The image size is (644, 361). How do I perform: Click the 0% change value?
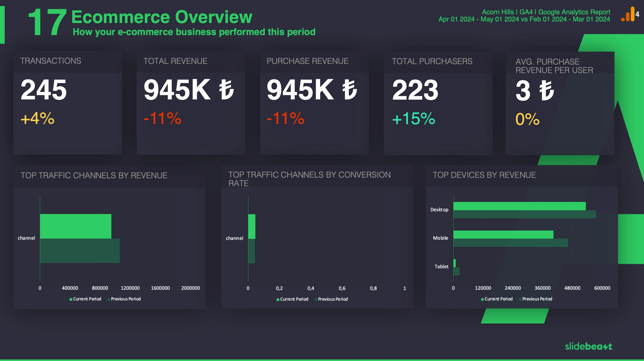point(527,119)
